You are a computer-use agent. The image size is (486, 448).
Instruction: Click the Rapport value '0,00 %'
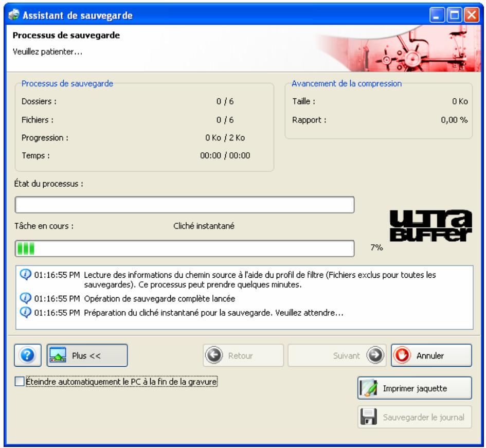point(455,120)
